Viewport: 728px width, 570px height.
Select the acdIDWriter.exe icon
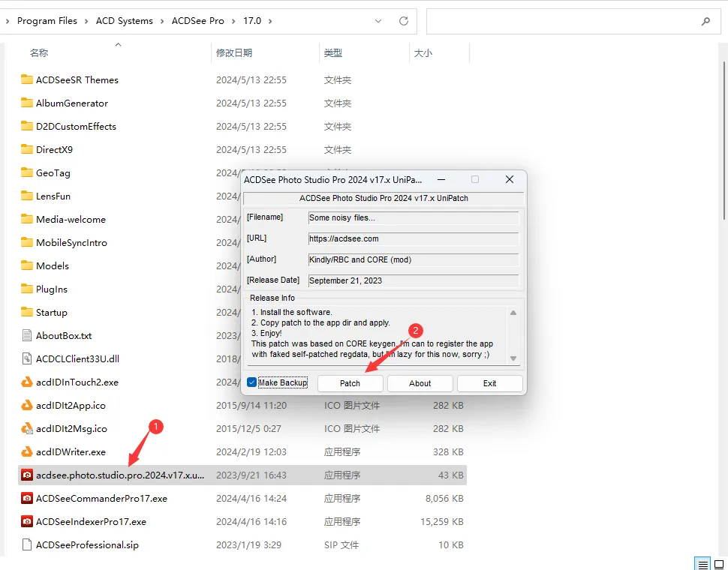[x=27, y=451]
